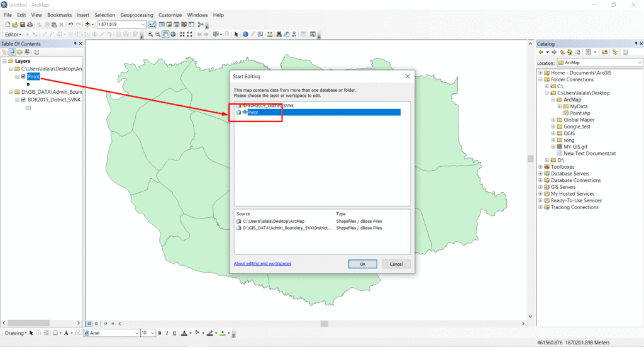Switch TOC to List By Drawing Order
This screenshot has width=644, height=347.
pos(5,52)
